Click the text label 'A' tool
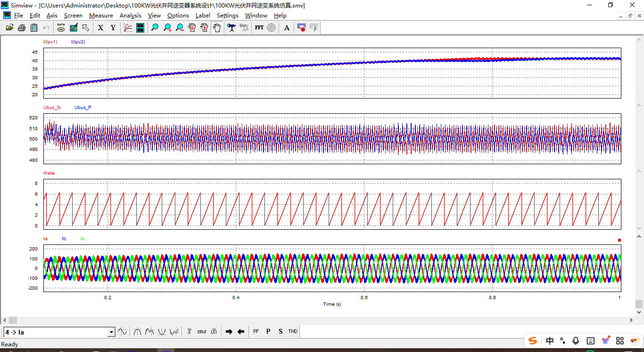The width and height of the screenshot is (644, 352). click(287, 28)
